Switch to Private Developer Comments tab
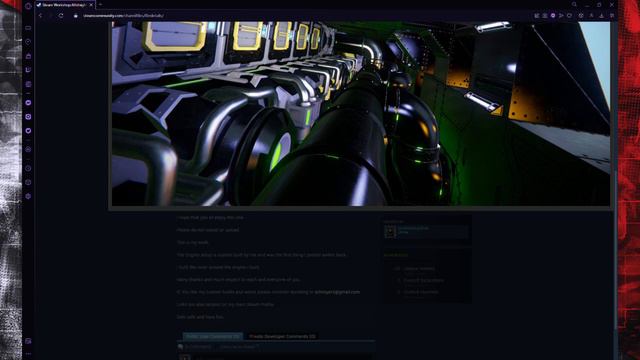The width and height of the screenshot is (640, 360). (282, 336)
